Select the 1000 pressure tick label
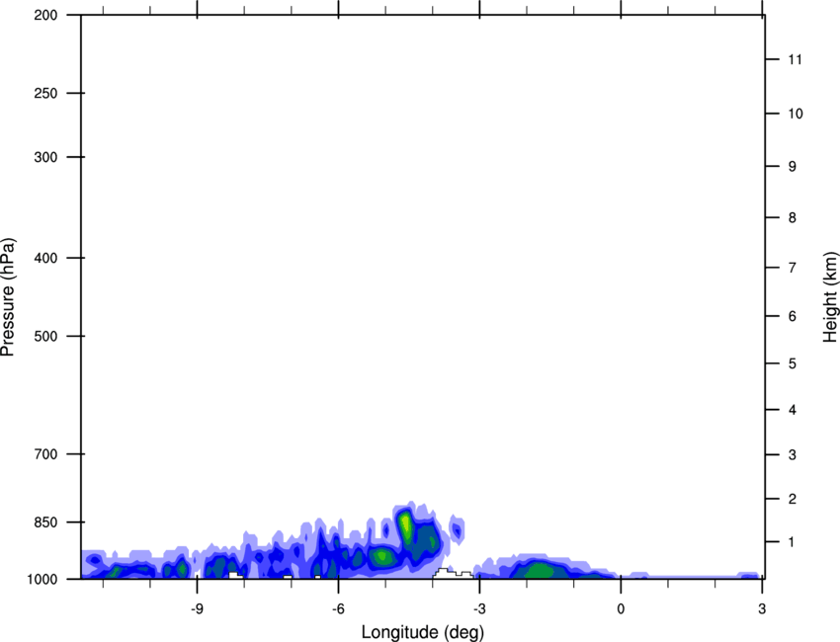The height and width of the screenshot is (642, 840). coord(42,579)
